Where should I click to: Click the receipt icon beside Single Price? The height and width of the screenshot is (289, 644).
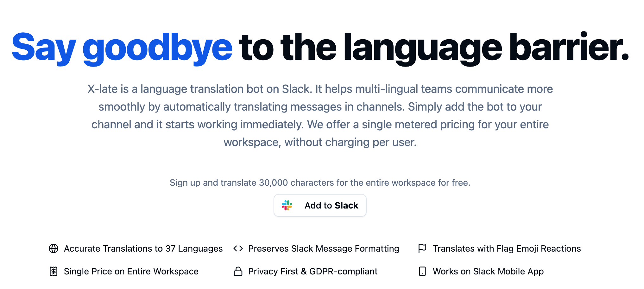tap(54, 271)
